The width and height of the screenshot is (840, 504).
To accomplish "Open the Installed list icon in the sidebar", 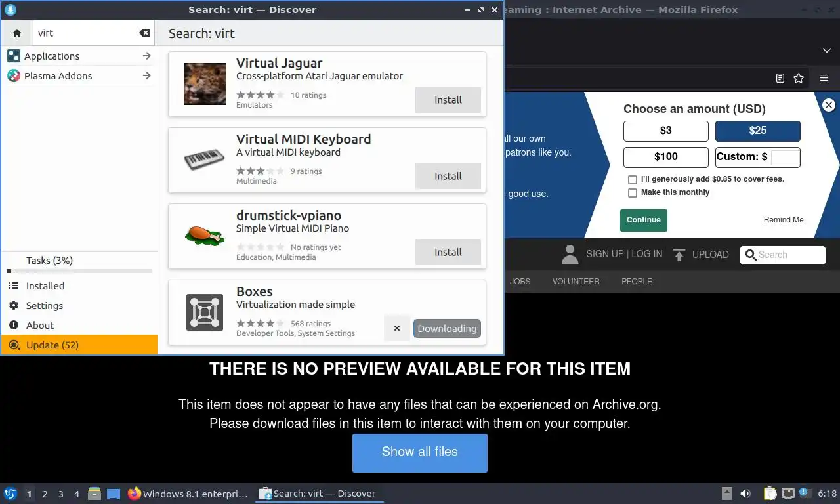I will pos(14,286).
